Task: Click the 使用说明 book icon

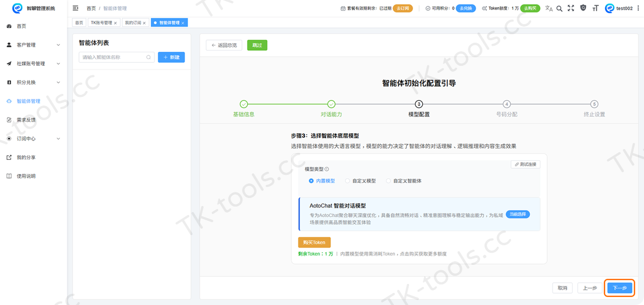Action: click(9, 176)
